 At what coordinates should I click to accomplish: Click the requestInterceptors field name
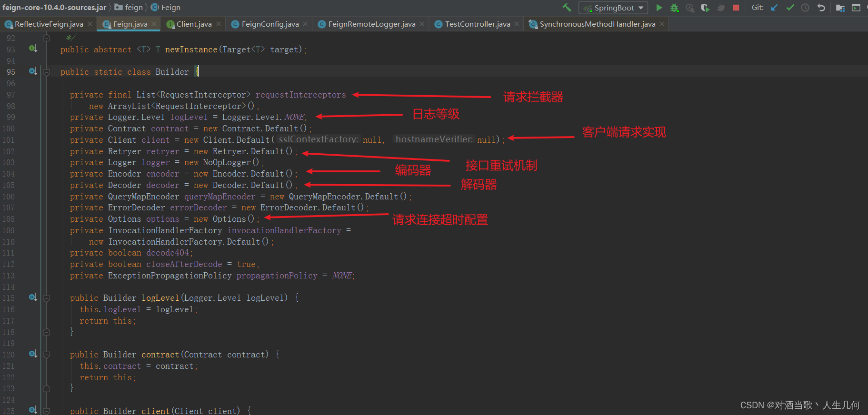(300, 95)
